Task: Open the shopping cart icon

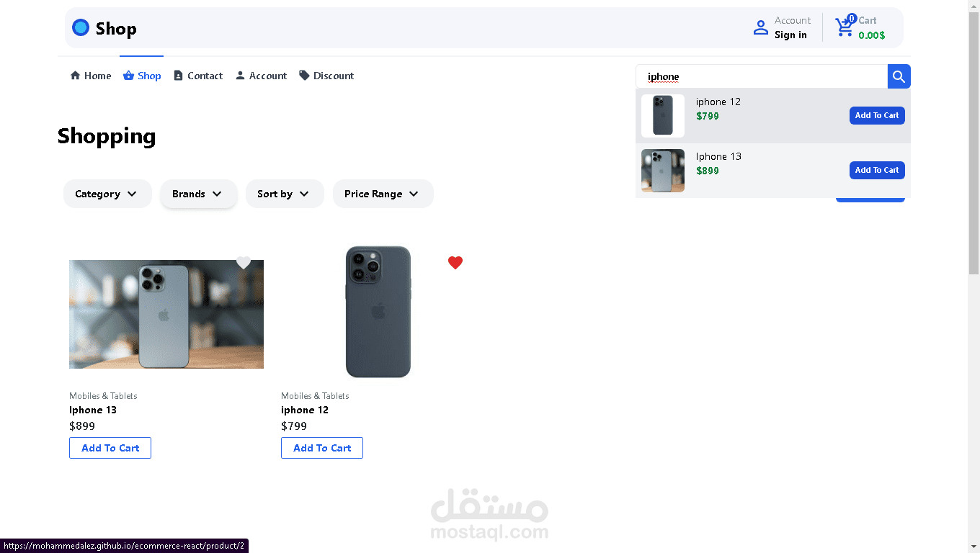Action: (x=844, y=28)
